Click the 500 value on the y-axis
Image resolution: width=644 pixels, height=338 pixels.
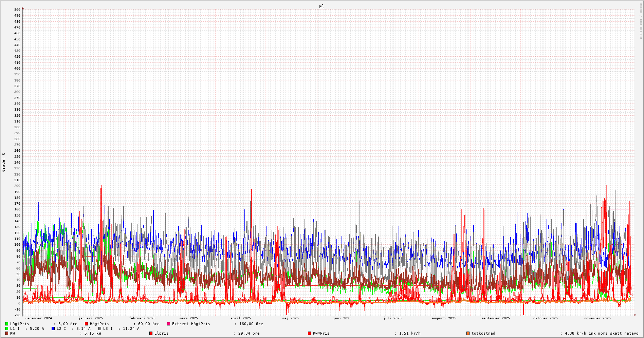pos(17,10)
